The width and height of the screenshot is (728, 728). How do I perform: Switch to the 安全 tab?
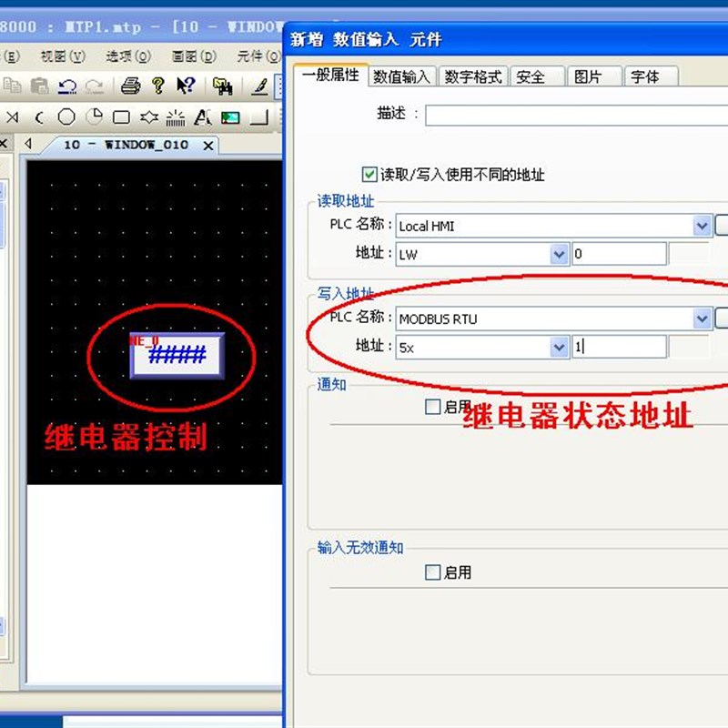click(x=538, y=76)
